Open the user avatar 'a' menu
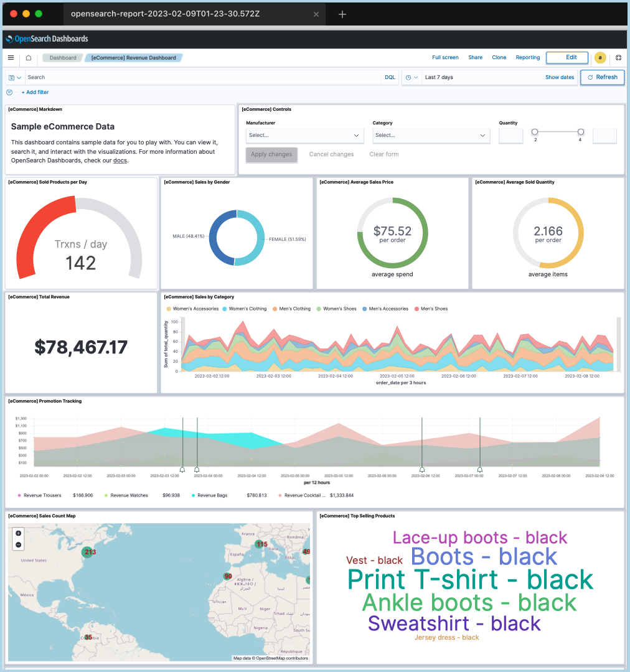630x672 pixels. click(600, 58)
